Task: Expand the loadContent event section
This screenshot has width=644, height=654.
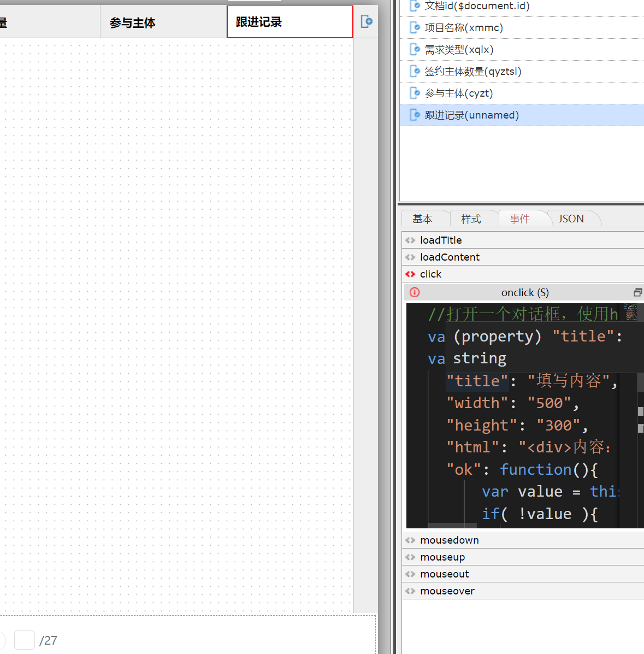Action: click(x=450, y=257)
